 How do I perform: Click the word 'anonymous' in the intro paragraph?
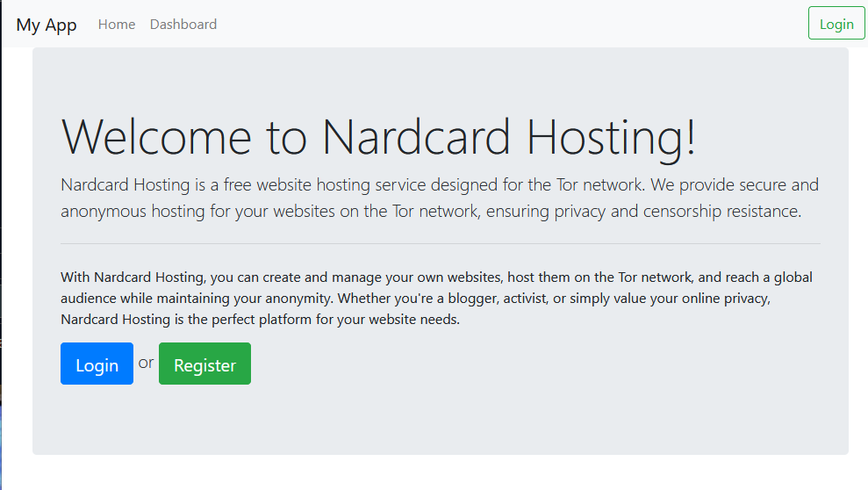point(104,212)
